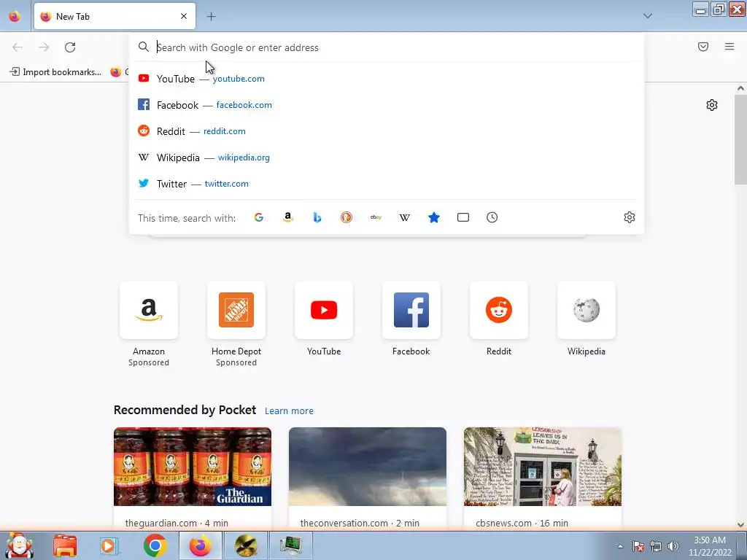Open file manager from the taskbar
Screen dimensions: 747x560
[65, 545]
